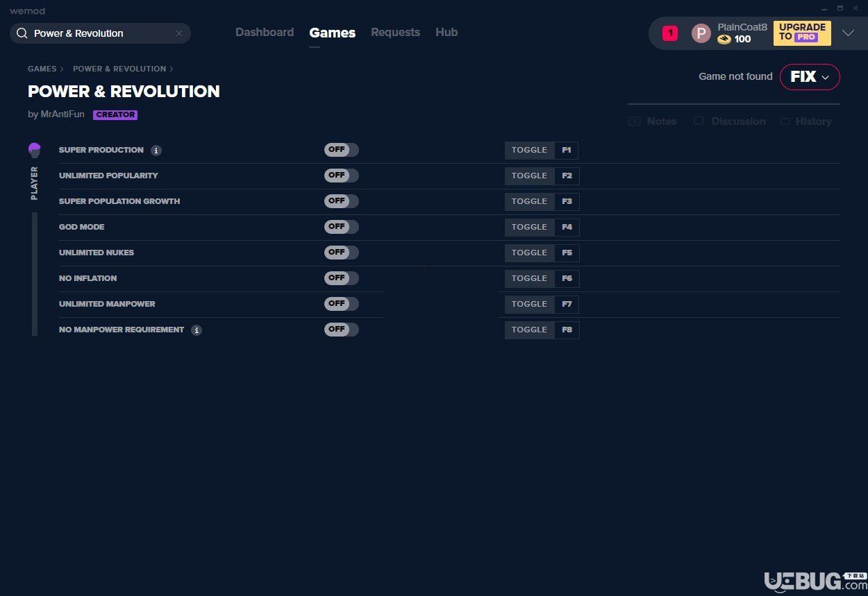Viewport: 868px width, 596px height.
Task: Click the GAMES breadcrumb link
Action: 42,69
